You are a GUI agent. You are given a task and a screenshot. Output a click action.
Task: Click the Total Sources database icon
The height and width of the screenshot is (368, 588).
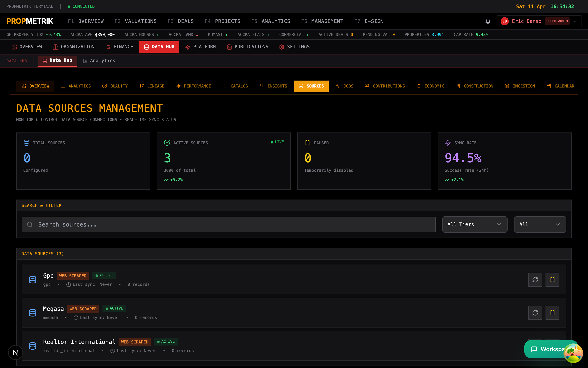[27, 143]
